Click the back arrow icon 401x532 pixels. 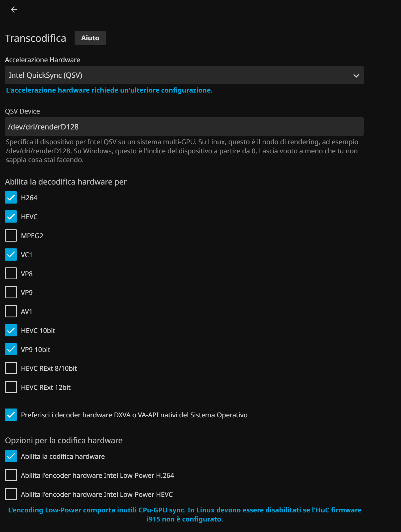[14, 10]
